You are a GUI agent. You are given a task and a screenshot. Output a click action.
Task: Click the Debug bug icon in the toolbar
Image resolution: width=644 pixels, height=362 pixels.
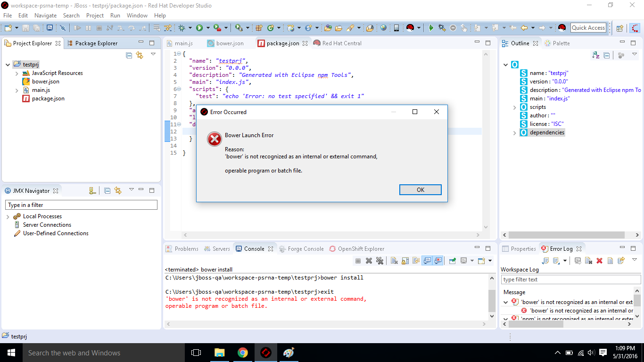[x=182, y=28]
